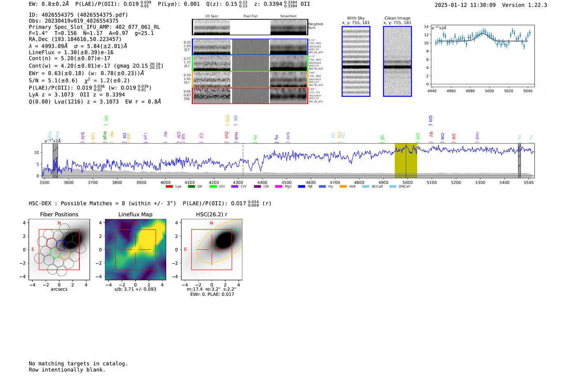Select the blue-bordered fiber spectrum row
The height and width of the screenshot is (392, 576).
(x=250, y=47)
